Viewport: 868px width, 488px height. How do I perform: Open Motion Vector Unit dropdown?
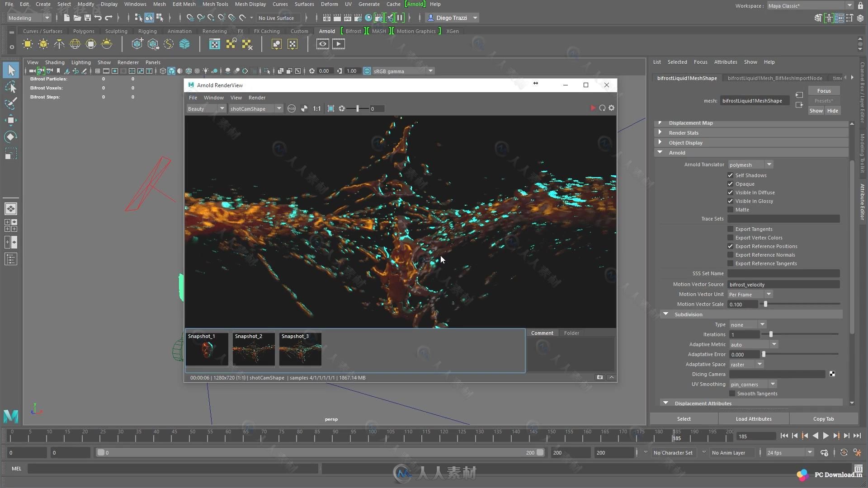pos(750,294)
